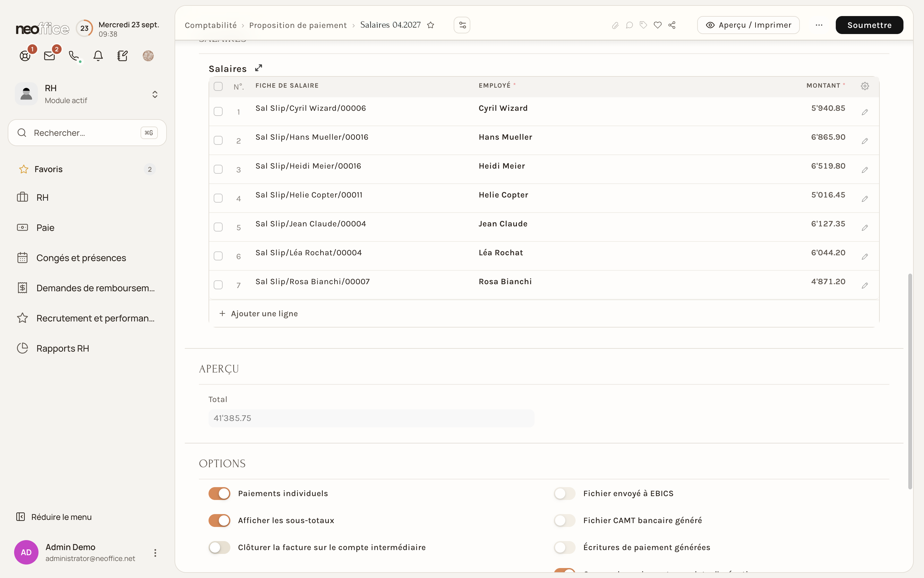Click the tag icon in header

643,25
